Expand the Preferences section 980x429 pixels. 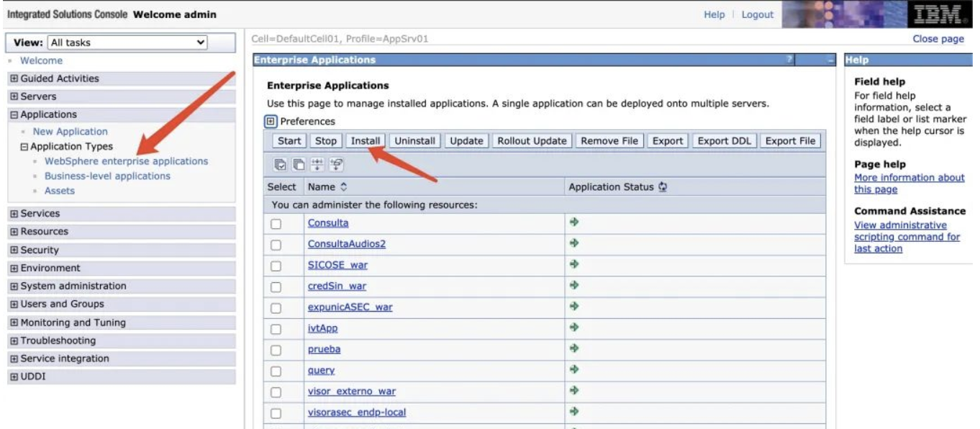[x=271, y=121]
